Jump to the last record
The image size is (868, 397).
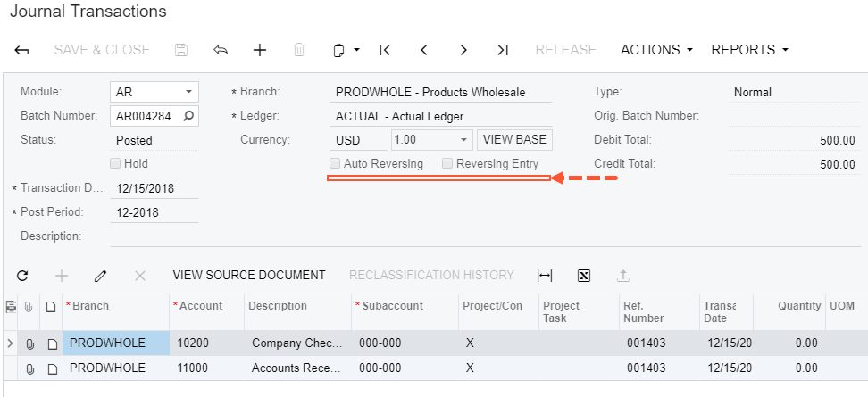(503, 50)
